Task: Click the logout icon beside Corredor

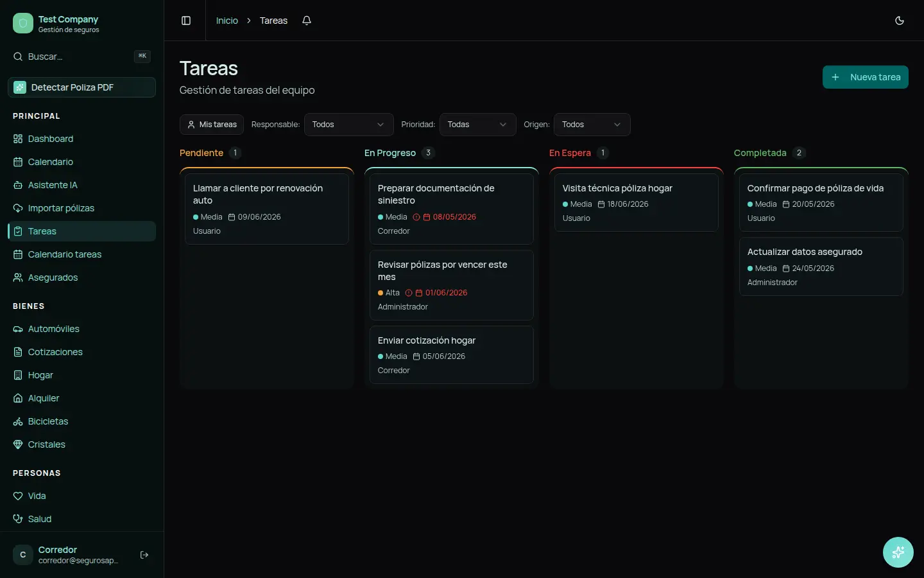Action: (144, 555)
